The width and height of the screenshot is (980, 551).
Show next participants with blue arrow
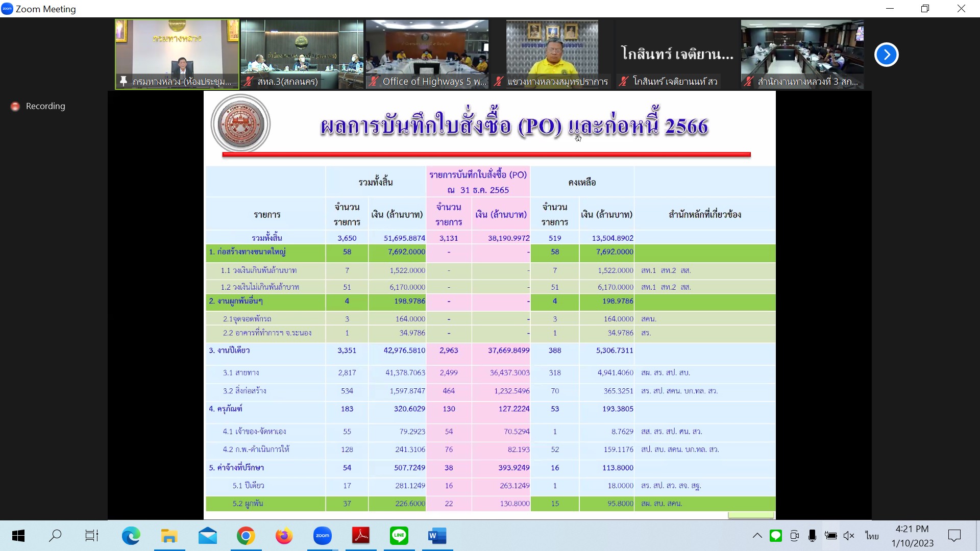pyautogui.click(x=886, y=55)
